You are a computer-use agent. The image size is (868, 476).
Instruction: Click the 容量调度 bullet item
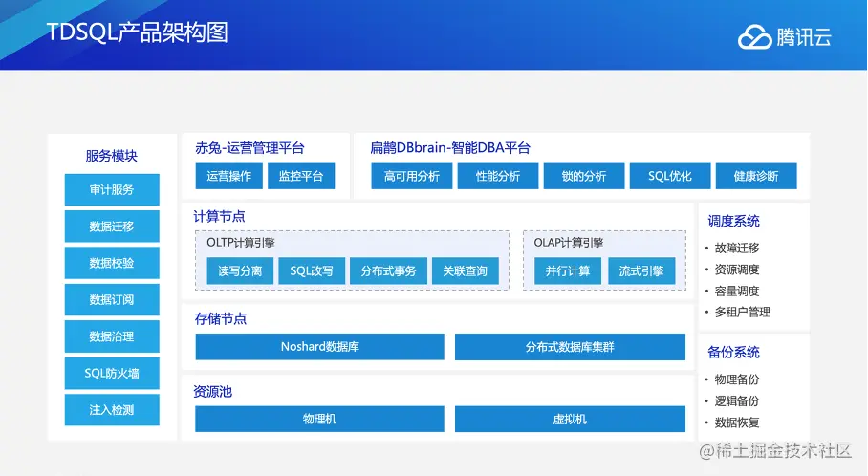737,292
